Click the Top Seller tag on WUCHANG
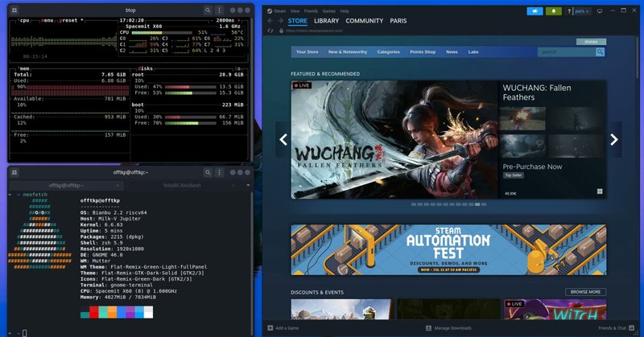 click(x=514, y=175)
